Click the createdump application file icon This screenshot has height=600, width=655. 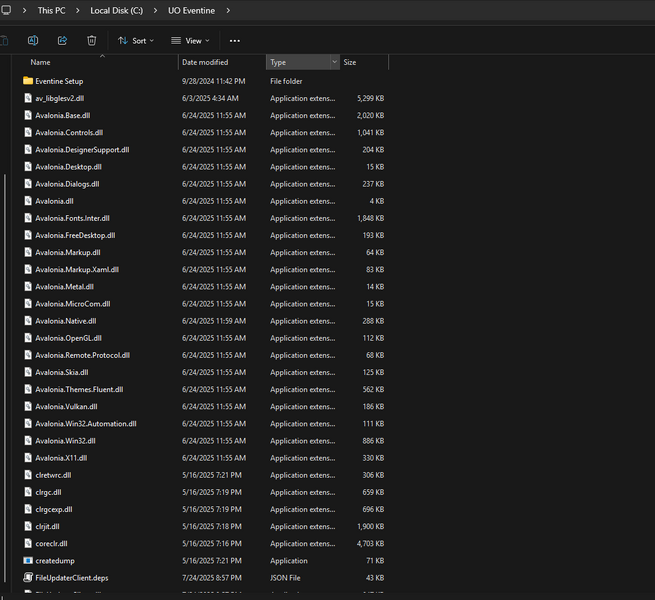click(x=28, y=561)
